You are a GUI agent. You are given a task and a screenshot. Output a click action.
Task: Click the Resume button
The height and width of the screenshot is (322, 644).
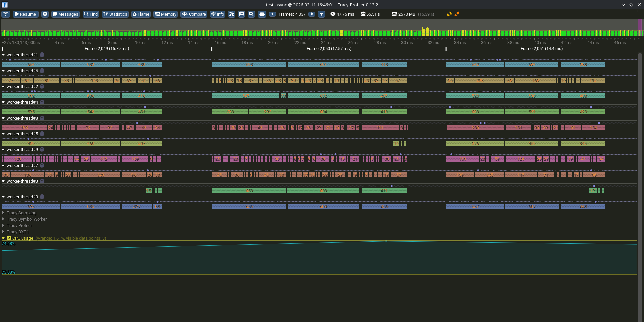pyautogui.click(x=25, y=14)
